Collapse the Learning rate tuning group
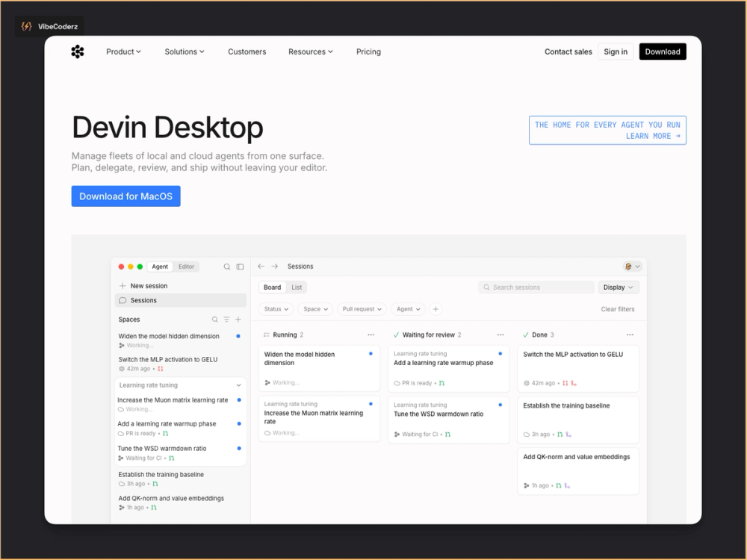This screenshot has width=747, height=560. [x=239, y=385]
